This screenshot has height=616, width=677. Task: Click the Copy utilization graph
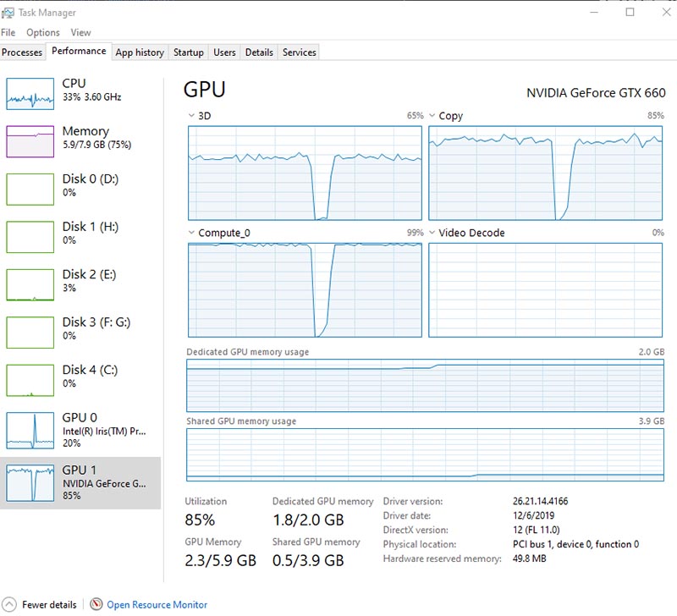pyautogui.click(x=545, y=173)
